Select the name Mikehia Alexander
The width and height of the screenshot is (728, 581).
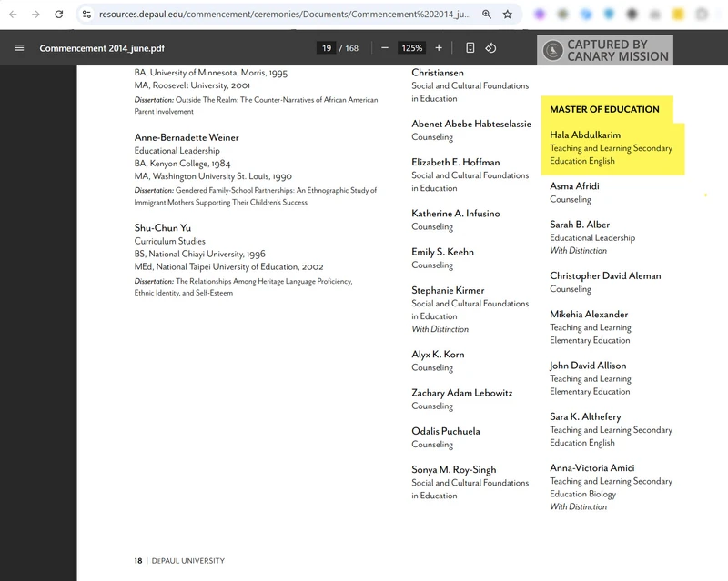589,315
